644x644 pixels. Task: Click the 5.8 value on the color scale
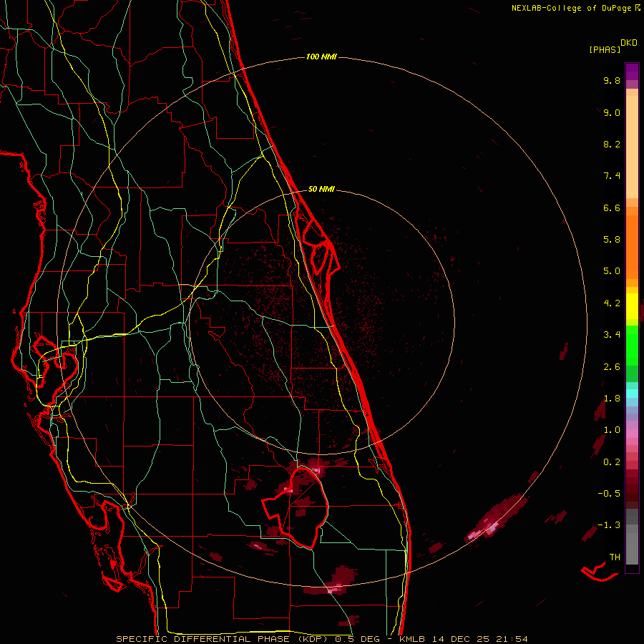point(612,240)
